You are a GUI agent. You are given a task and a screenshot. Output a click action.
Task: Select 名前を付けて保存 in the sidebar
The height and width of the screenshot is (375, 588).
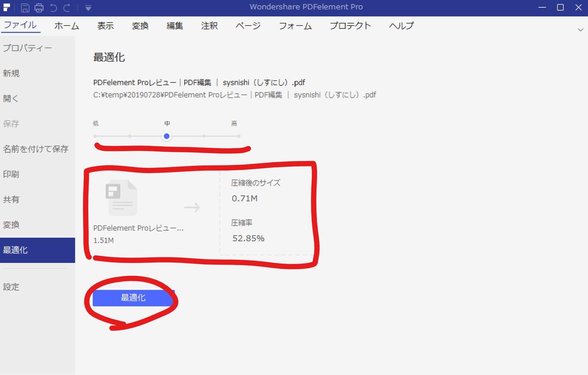[x=37, y=149]
